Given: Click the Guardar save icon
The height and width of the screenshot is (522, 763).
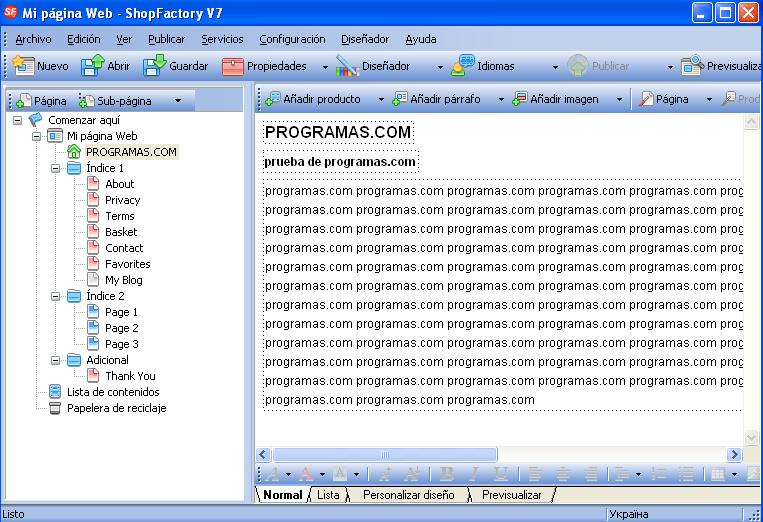Looking at the screenshot, I should click(x=155, y=66).
